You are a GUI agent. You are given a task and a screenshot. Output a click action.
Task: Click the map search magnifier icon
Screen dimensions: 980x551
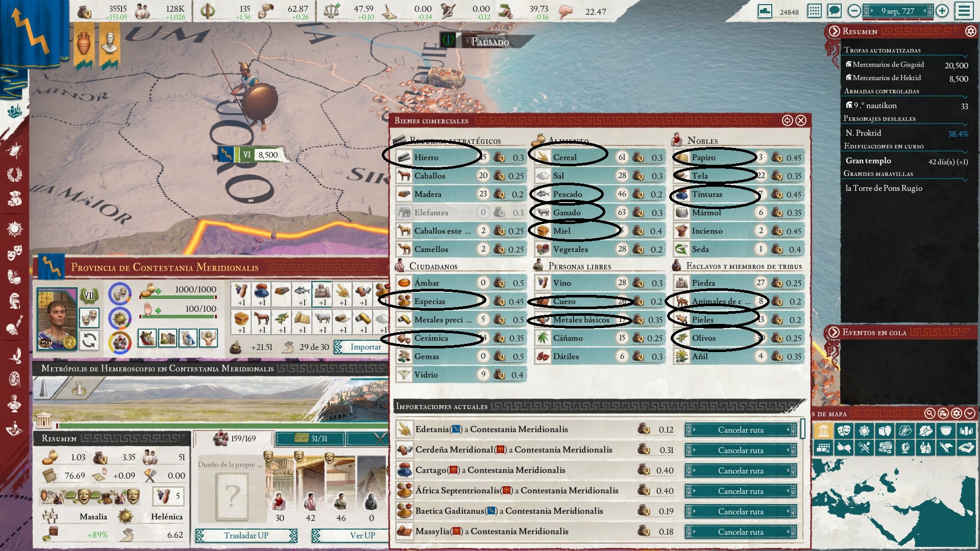[930, 413]
